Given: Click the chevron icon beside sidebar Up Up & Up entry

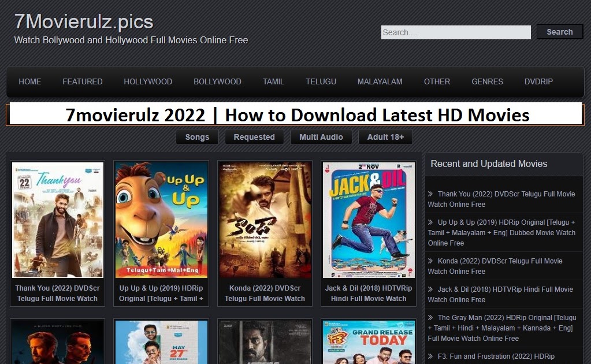Looking at the screenshot, I should 430,222.
